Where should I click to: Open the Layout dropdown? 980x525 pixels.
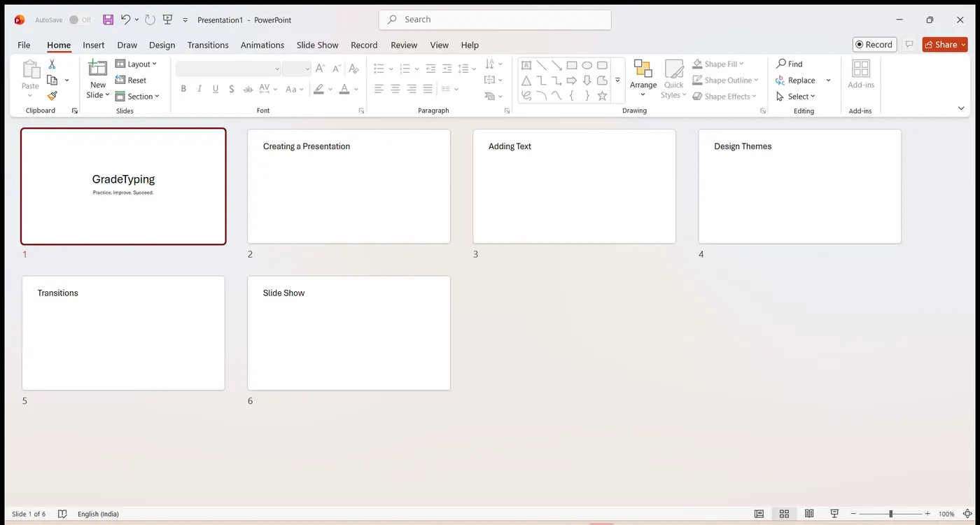point(136,64)
